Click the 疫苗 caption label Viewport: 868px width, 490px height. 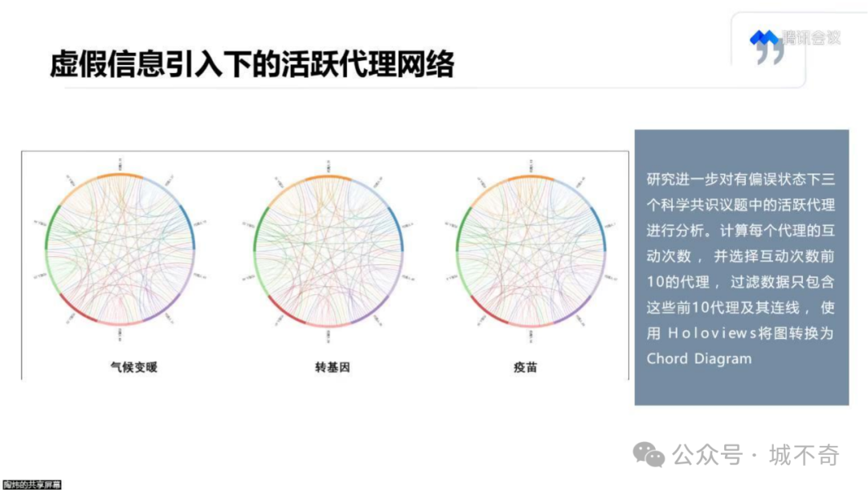point(526,367)
